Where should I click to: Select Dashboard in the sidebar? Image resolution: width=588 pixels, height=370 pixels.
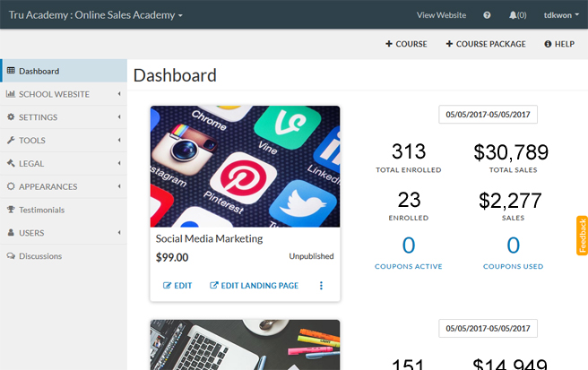[x=64, y=71]
